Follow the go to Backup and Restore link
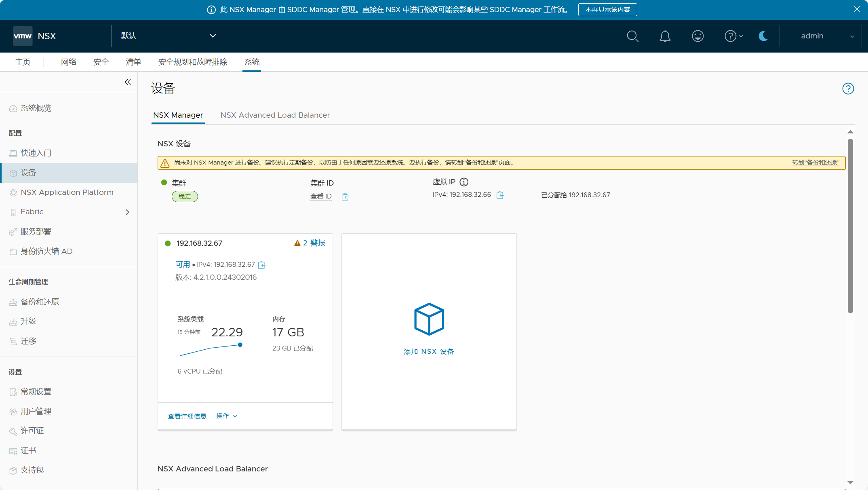Screen dimensions: 868x490 click(815, 163)
